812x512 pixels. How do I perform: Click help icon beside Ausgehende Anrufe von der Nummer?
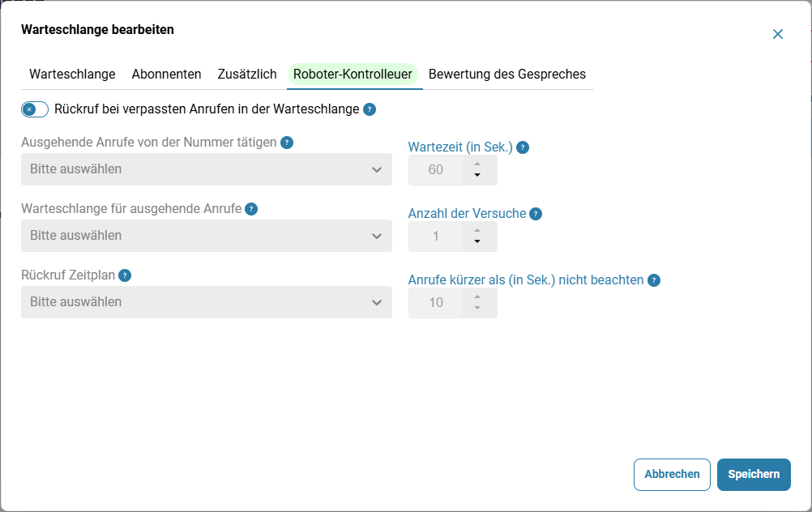click(x=287, y=143)
